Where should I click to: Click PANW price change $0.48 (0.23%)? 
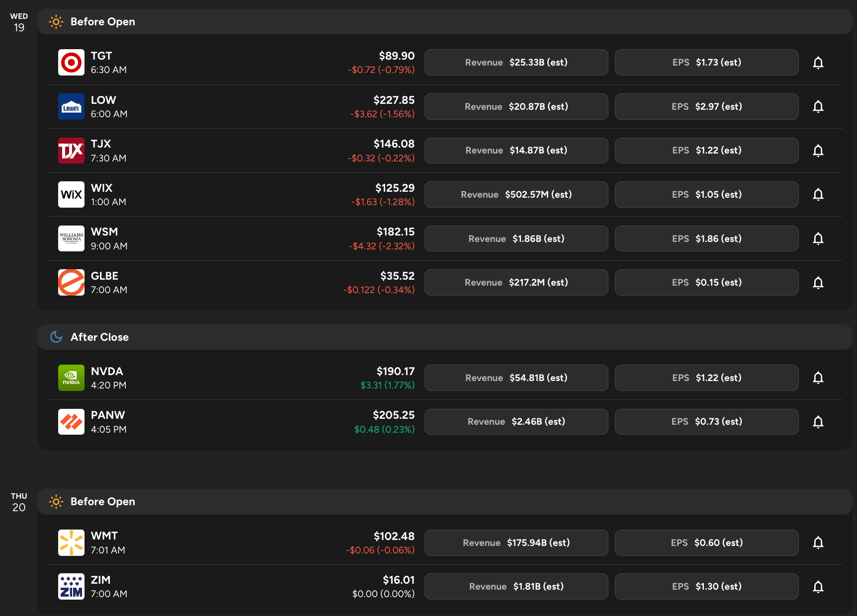pos(385,429)
